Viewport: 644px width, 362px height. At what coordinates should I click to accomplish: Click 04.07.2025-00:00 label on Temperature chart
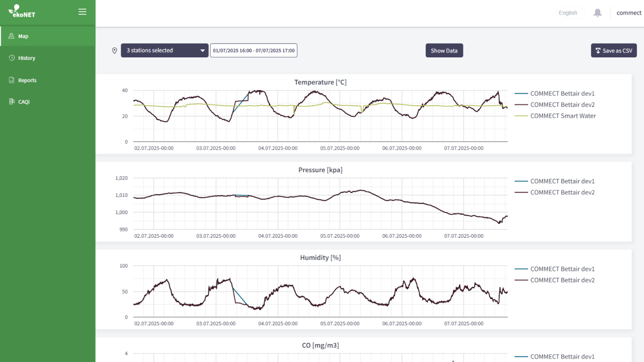tap(278, 149)
